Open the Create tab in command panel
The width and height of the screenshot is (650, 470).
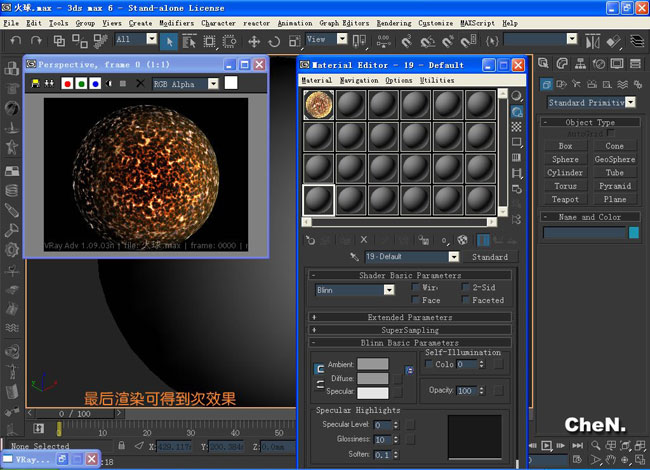543,63
